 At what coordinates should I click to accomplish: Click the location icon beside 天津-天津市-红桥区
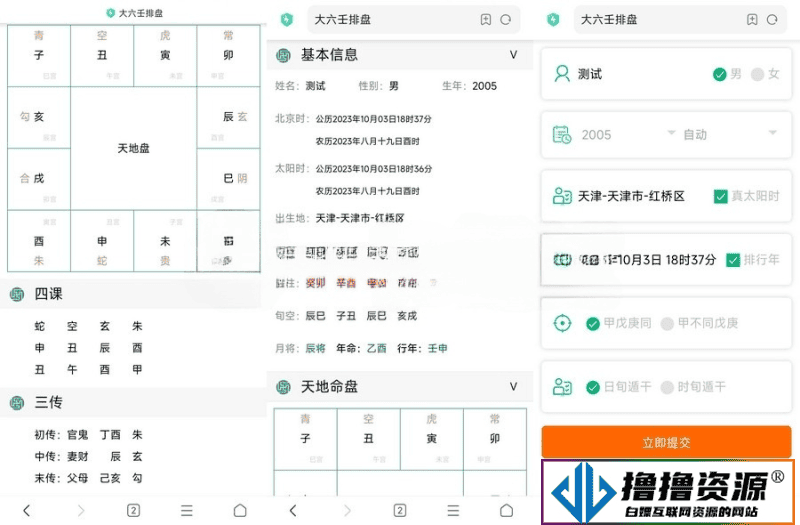(562, 196)
